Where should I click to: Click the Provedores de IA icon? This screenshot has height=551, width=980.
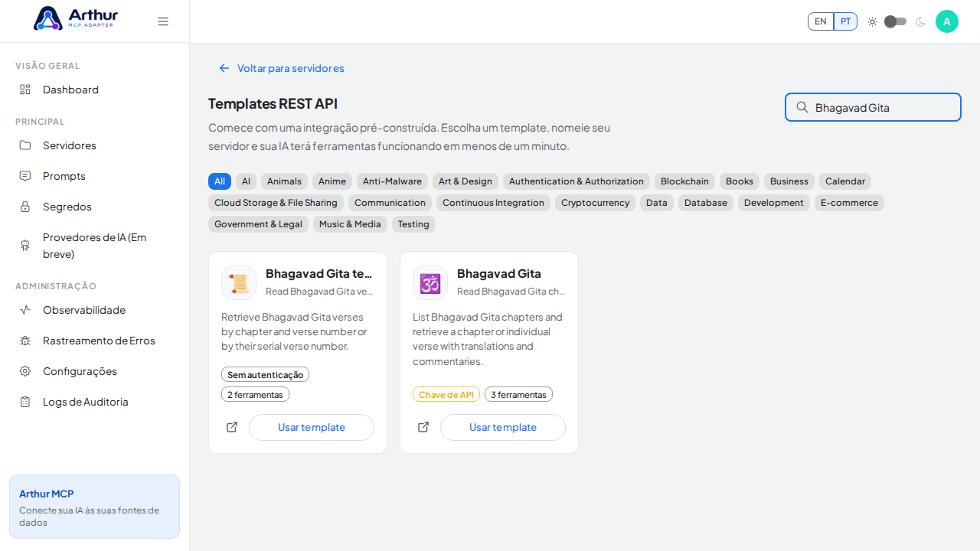(x=25, y=246)
